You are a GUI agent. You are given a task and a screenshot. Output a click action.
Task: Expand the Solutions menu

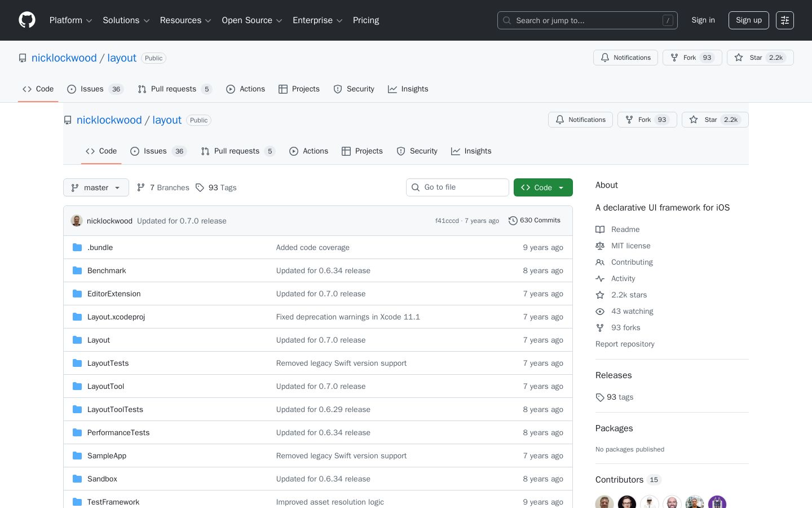click(126, 20)
